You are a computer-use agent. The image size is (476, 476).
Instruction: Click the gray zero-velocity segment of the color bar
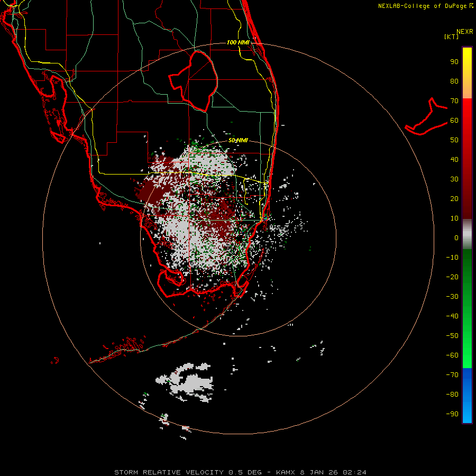467,234
